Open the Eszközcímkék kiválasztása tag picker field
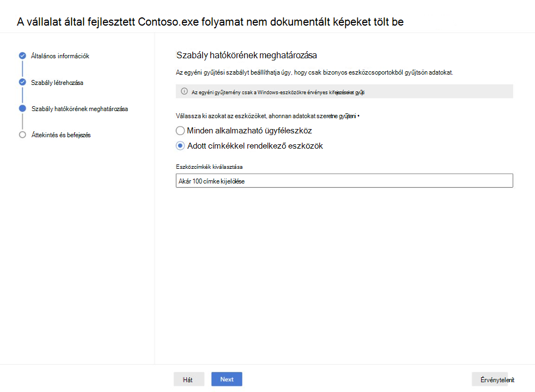 coord(344,181)
